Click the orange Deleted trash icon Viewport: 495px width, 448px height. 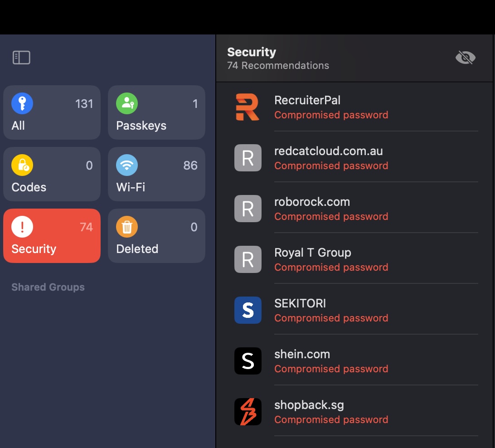point(127,227)
